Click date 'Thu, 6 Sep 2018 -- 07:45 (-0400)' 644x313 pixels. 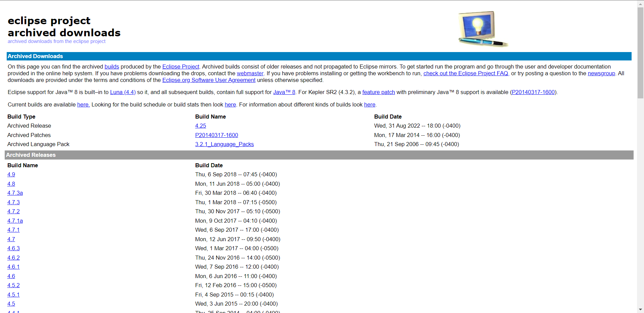236,174
